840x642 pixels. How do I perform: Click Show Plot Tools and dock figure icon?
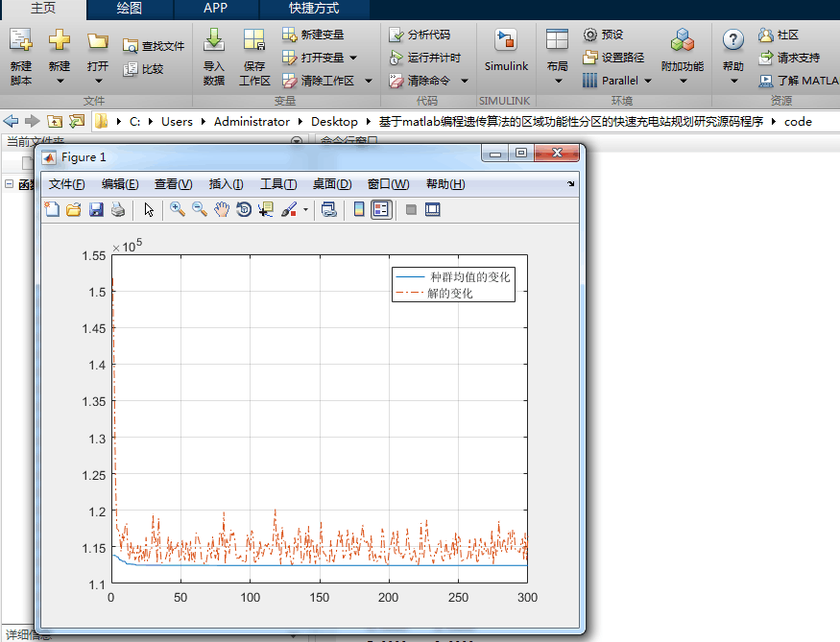pos(432,209)
